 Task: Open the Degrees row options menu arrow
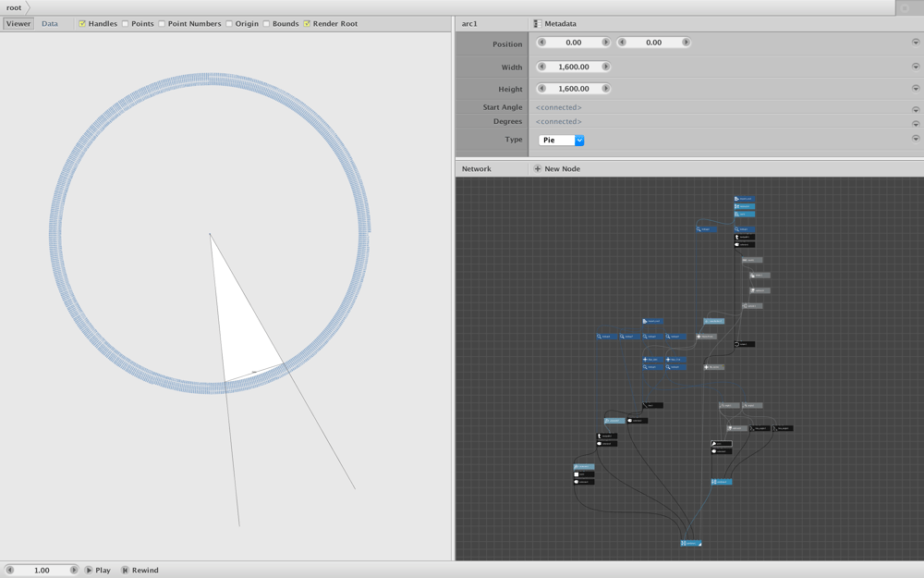916,124
